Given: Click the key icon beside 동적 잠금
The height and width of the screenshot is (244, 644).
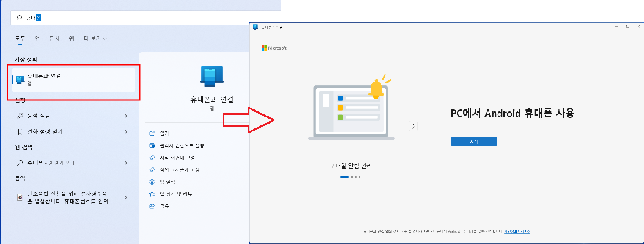Looking at the screenshot, I should pos(20,116).
